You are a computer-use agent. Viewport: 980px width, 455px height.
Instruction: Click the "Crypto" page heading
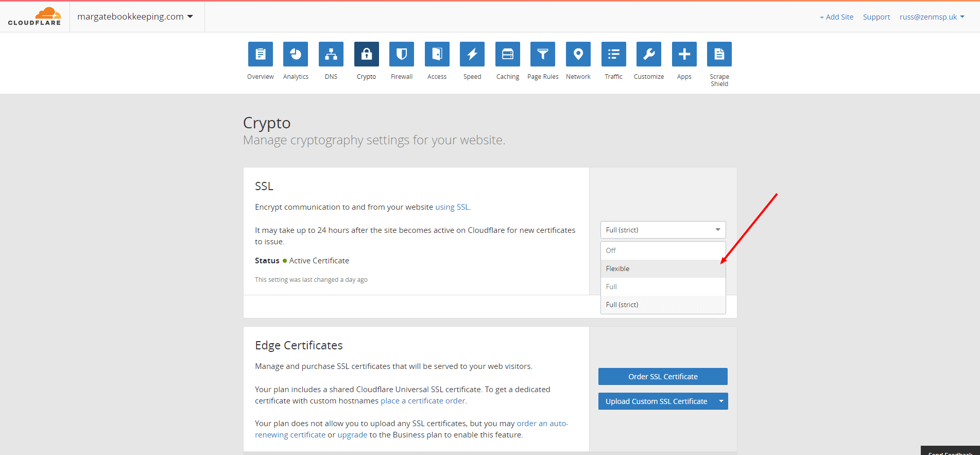click(267, 123)
